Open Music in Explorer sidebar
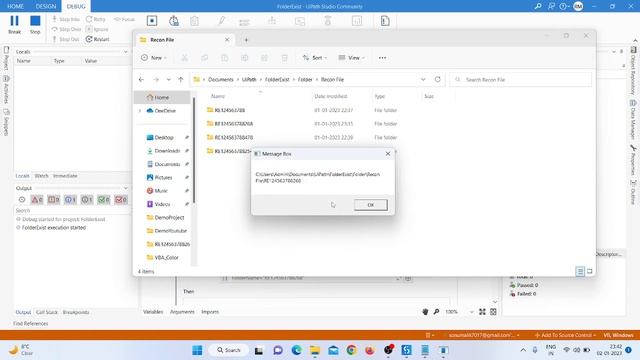Image resolution: width=640 pixels, height=360 pixels. click(x=161, y=191)
